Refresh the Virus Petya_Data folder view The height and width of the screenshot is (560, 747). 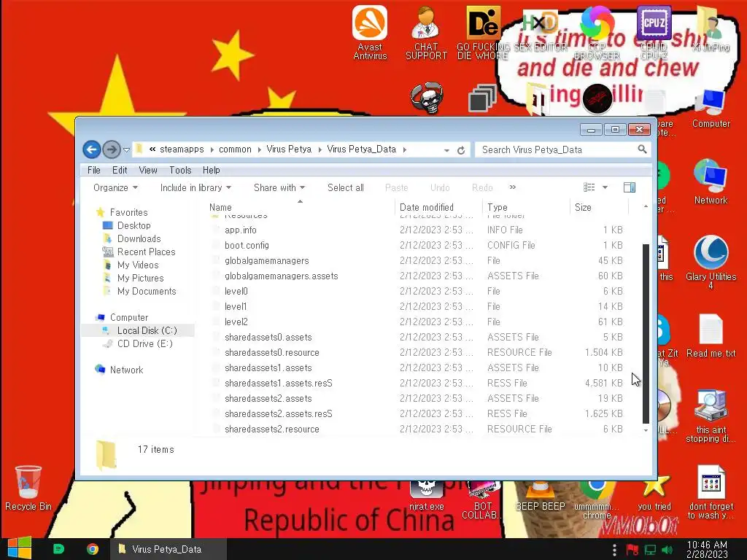(x=461, y=150)
